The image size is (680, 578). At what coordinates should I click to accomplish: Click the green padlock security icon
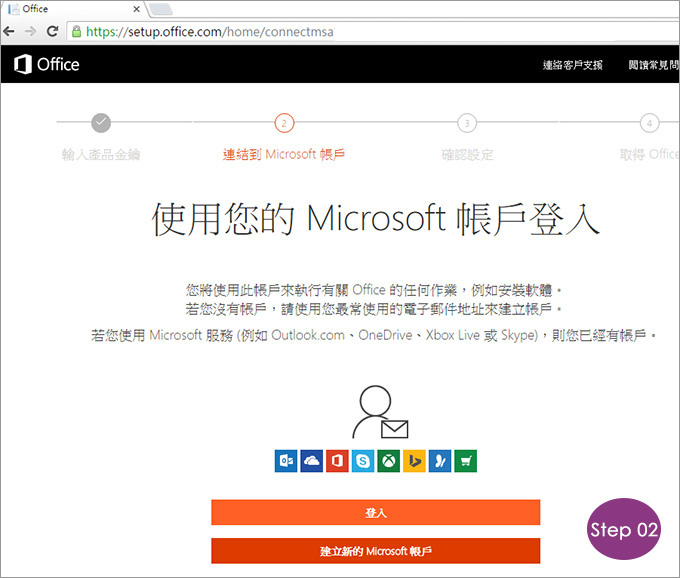tap(76, 31)
